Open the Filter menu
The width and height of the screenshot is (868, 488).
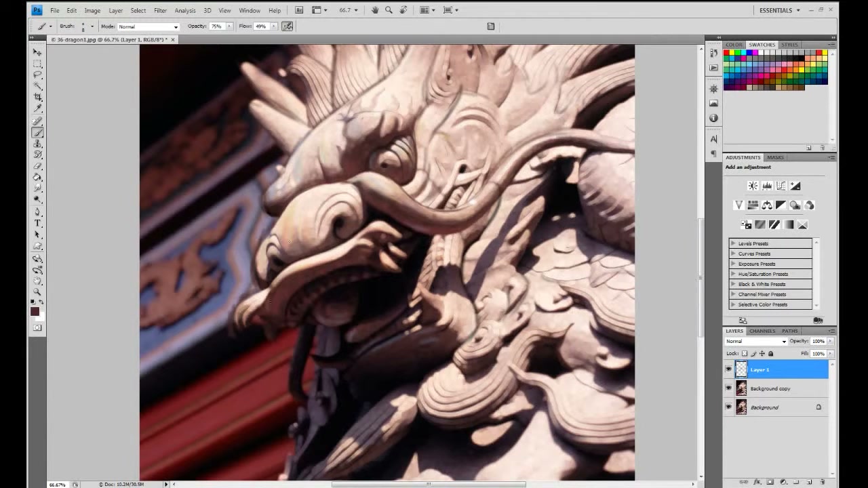pos(160,10)
